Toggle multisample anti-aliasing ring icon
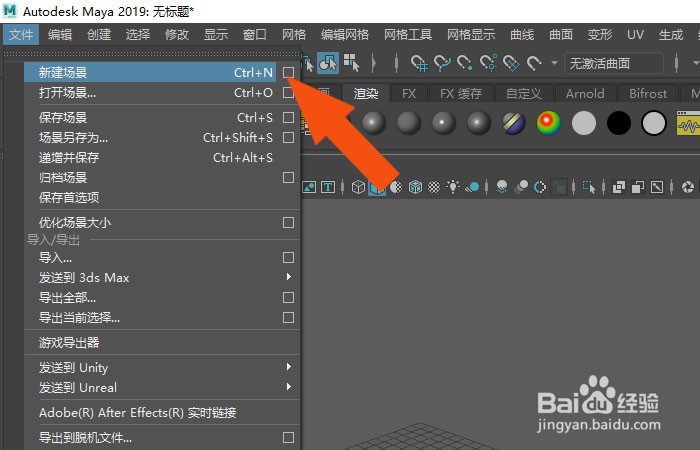Viewport: 700px width, 450px height. point(540,187)
